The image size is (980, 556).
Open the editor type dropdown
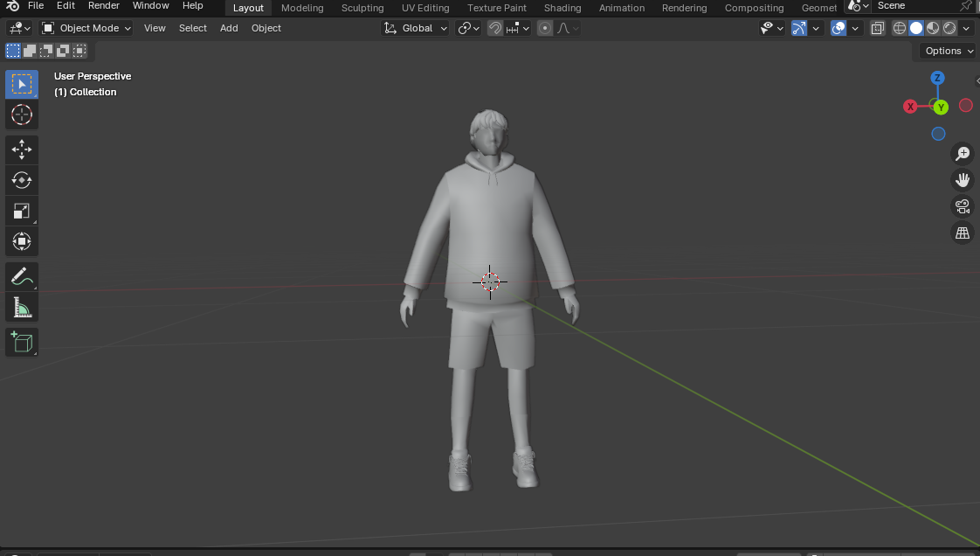(x=19, y=28)
